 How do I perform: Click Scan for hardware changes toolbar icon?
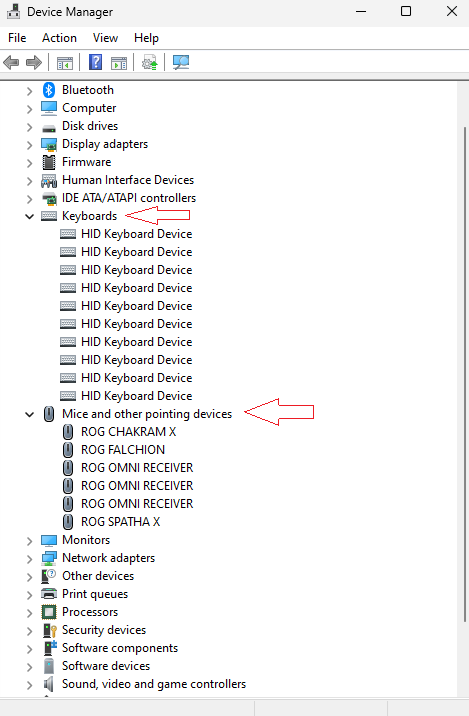click(x=181, y=62)
